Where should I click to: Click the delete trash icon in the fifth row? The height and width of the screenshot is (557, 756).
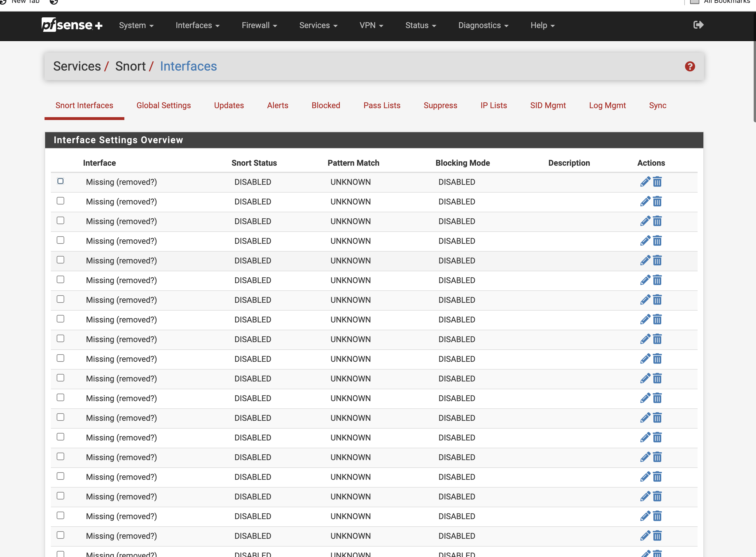click(657, 260)
